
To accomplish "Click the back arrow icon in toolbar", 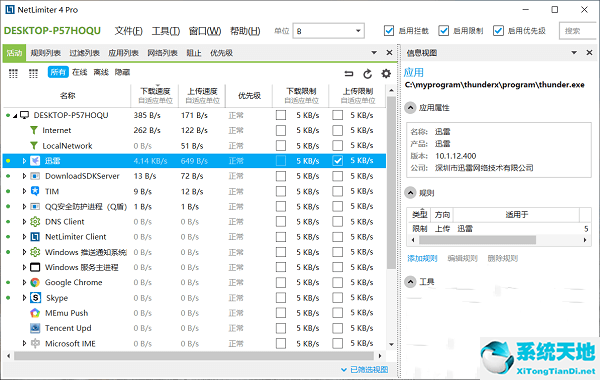I will tap(349, 73).
